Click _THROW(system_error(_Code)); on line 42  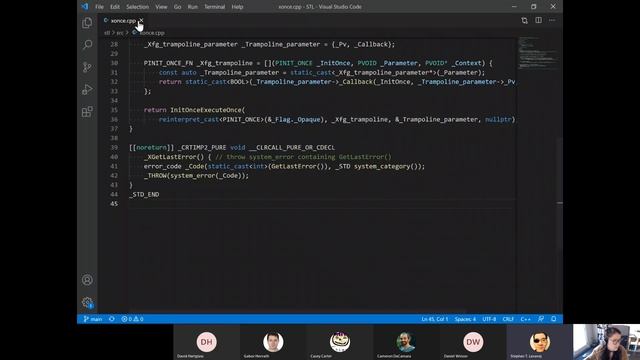[196, 176]
